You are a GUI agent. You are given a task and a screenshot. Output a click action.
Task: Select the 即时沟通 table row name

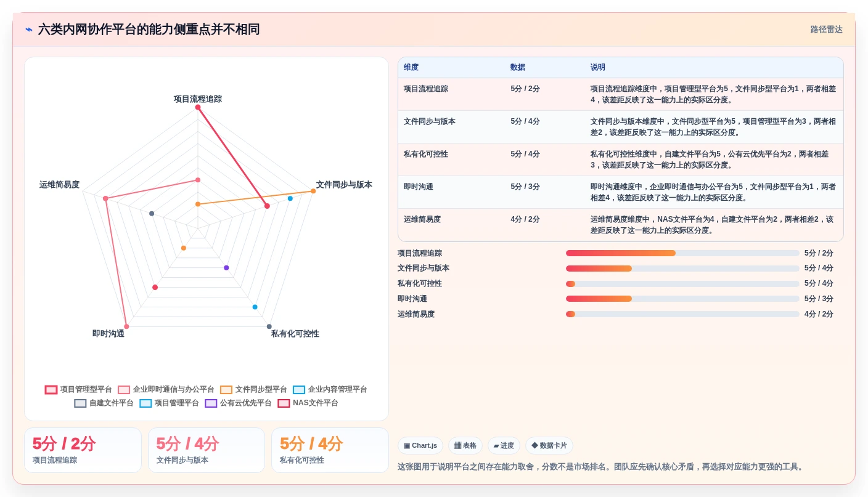click(419, 187)
